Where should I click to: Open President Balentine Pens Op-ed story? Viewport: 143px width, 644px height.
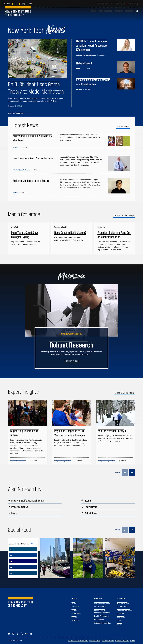pyautogui.click(x=114, y=235)
